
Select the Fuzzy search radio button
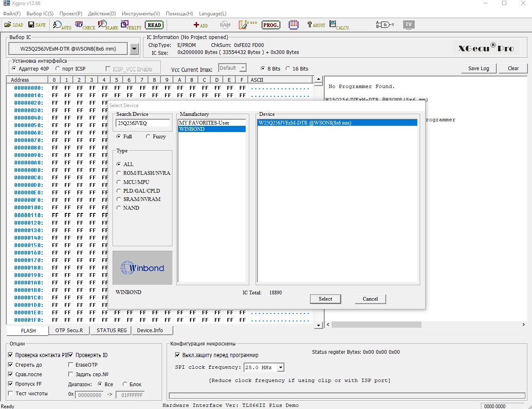[x=148, y=137]
